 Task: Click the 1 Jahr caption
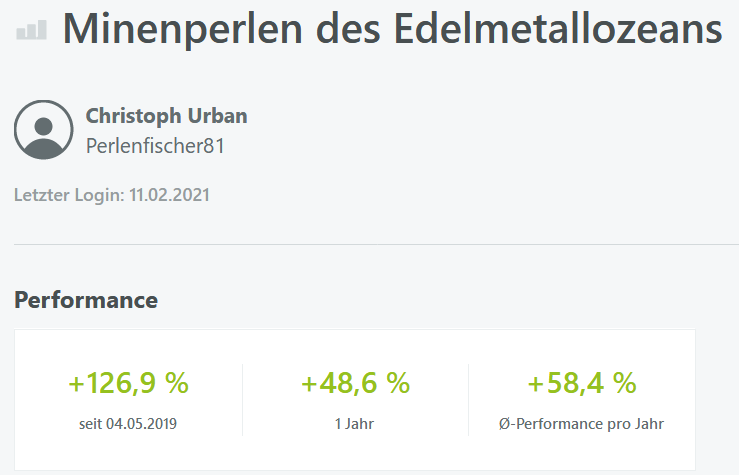pos(356,423)
